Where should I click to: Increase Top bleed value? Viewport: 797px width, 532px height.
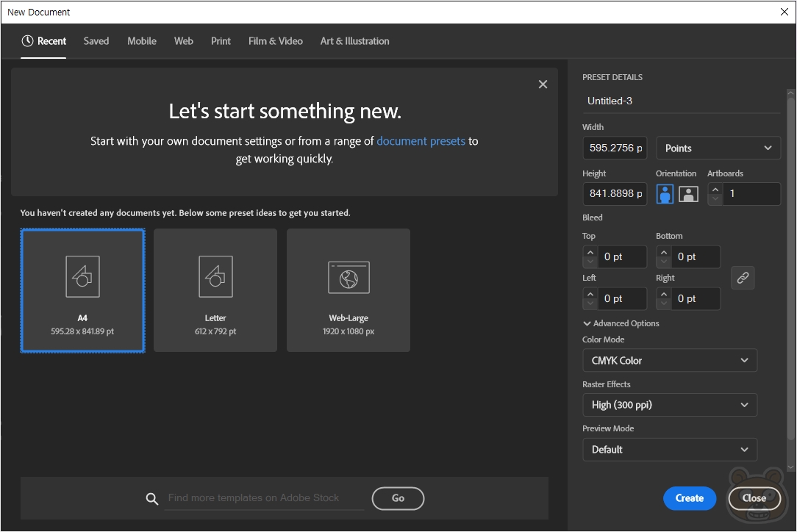[590, 252]
